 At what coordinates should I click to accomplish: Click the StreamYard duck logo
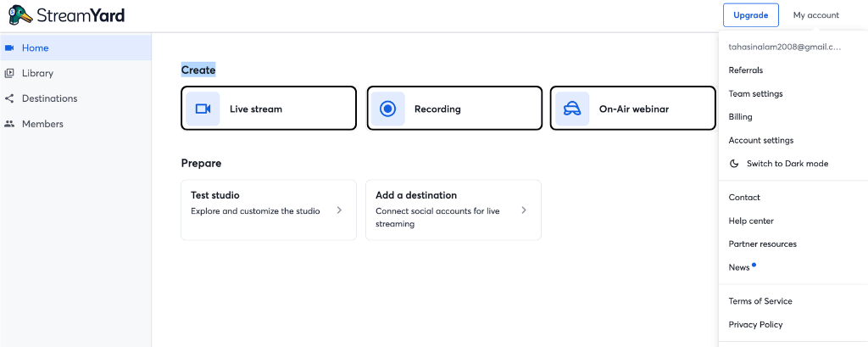tap(20, 14)
